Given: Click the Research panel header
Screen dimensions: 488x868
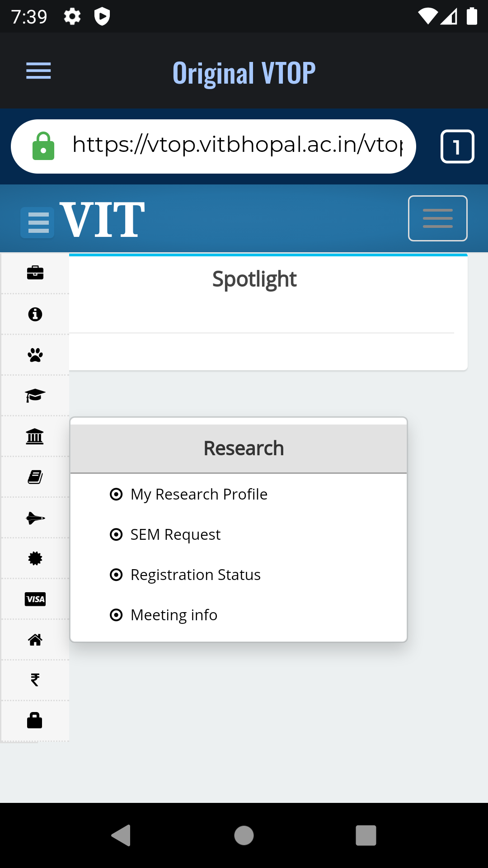Looking at the screenshot, I should 244,448.
